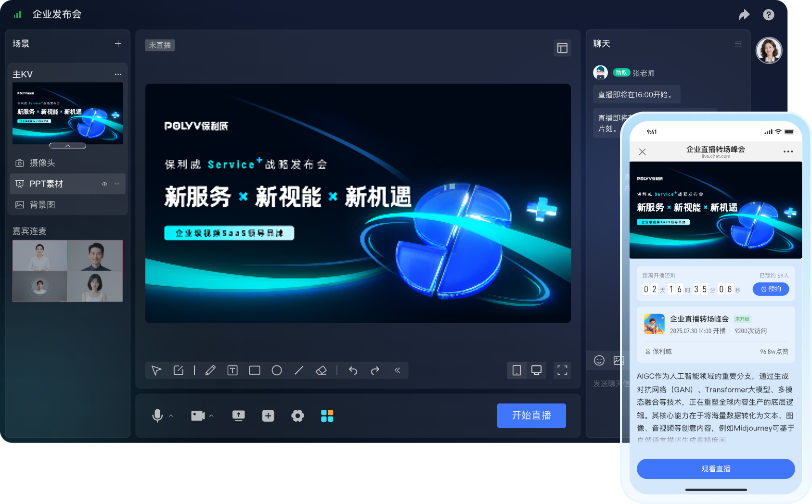This screenshot has width=812, height=504.
Task: Select the eraser tool
Action: point(321,370)
